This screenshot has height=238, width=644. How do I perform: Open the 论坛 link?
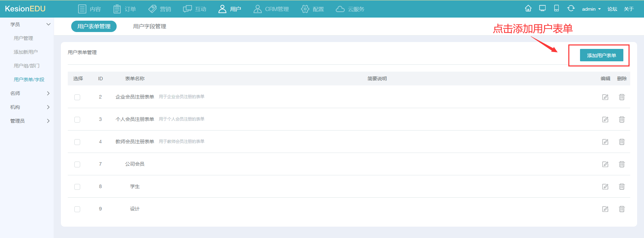tap(612, 9)
